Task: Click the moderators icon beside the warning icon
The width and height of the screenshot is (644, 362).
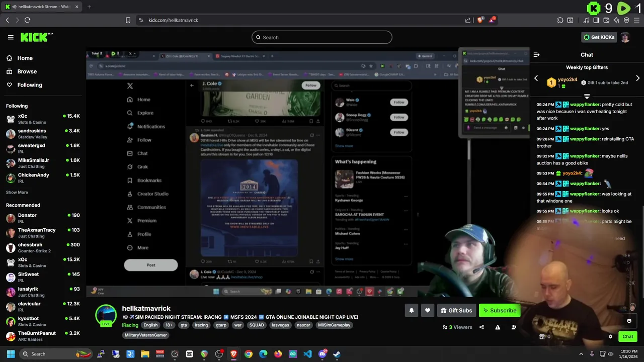Action: 514,327
